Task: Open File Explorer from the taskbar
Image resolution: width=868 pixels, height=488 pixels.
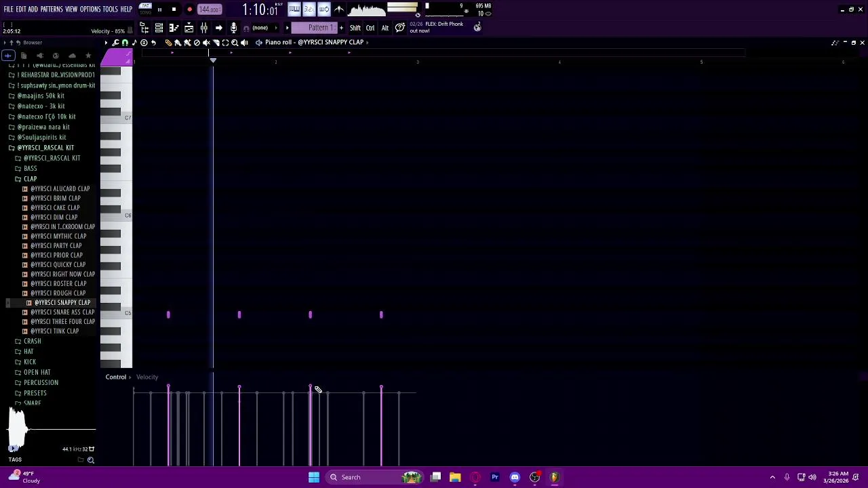Action: 455,477
